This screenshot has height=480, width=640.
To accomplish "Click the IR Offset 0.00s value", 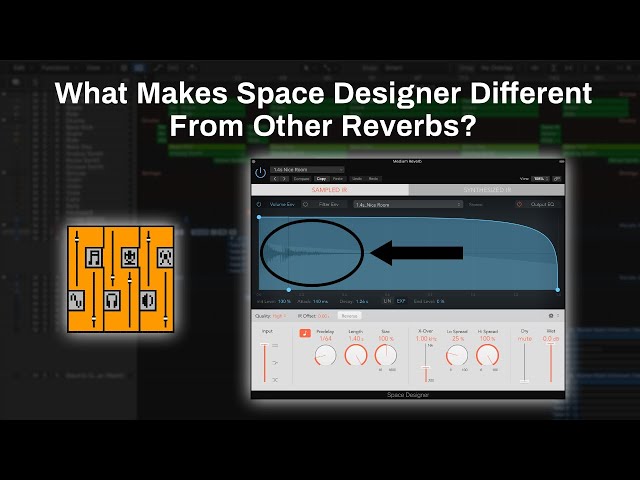I will point(323,316).
